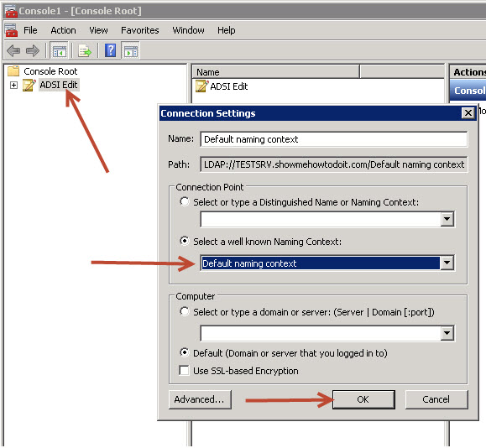
Task: Open the Help question mark icon
Action: tap(110, 50)
